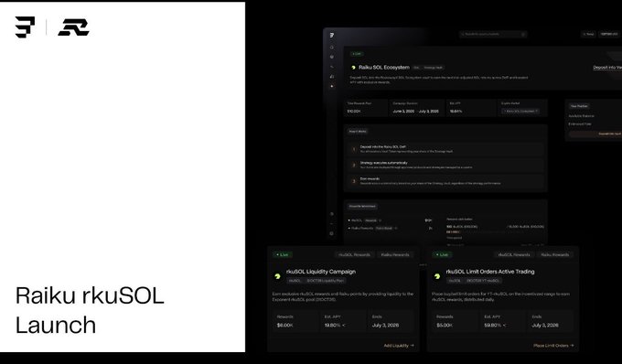Screen dimensions: 622x364
Task: Click rkuSOL Rewards tag on Liquidity Campaign card
Action: (354, 254)
